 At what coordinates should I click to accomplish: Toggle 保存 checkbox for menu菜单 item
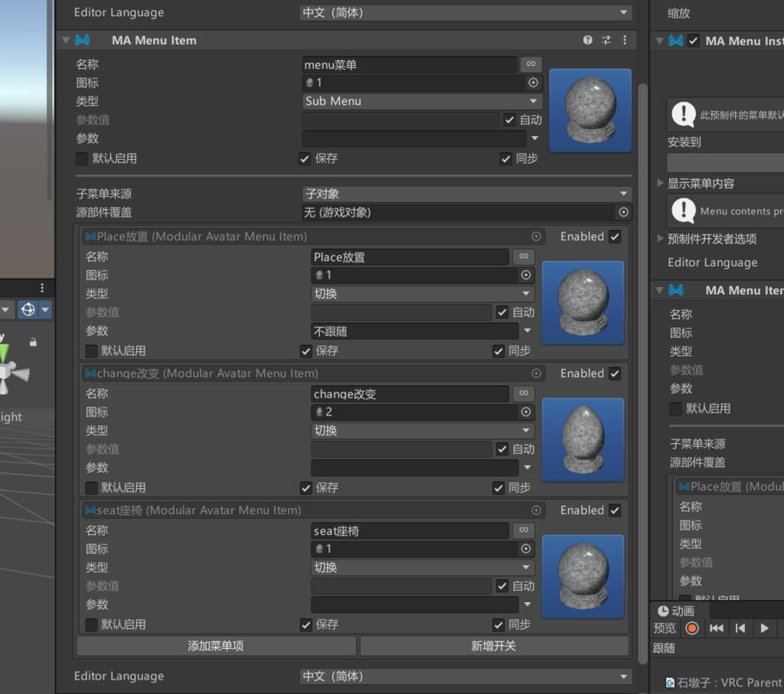[305, 159]
